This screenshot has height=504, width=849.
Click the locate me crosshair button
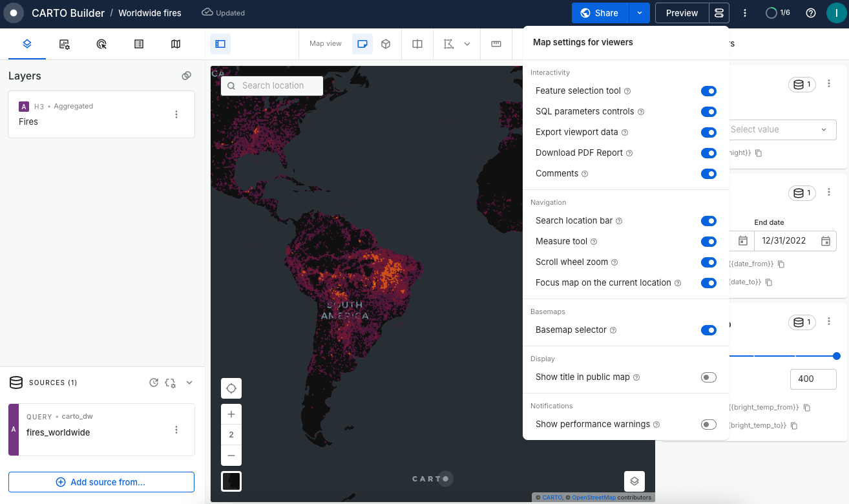coord(231,388)
